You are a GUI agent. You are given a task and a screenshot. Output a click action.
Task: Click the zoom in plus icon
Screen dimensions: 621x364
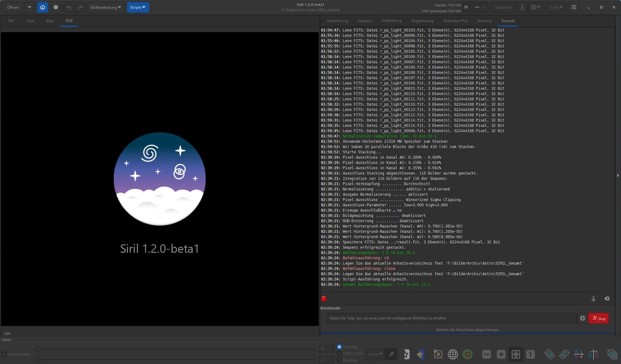501,354
